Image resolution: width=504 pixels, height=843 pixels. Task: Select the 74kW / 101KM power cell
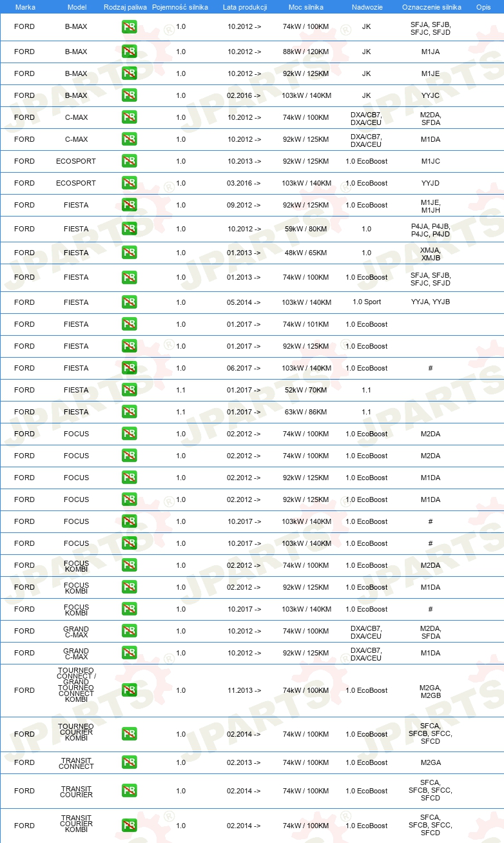point(307,324)
